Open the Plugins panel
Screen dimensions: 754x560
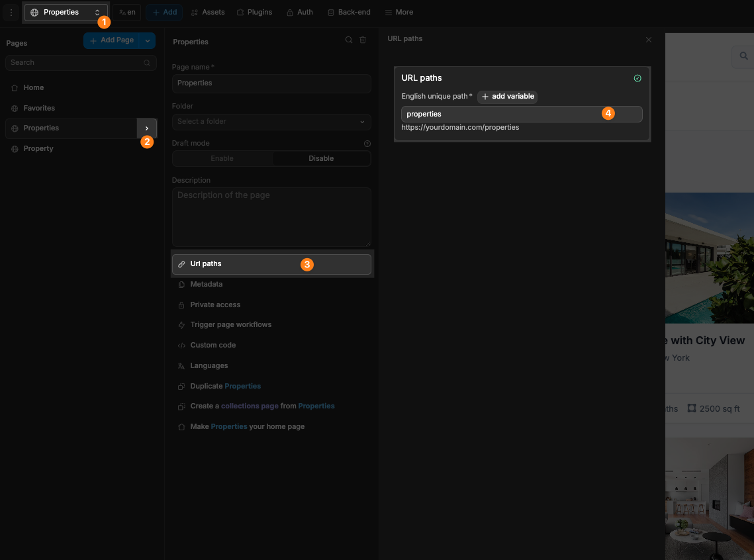pos(254,12)
